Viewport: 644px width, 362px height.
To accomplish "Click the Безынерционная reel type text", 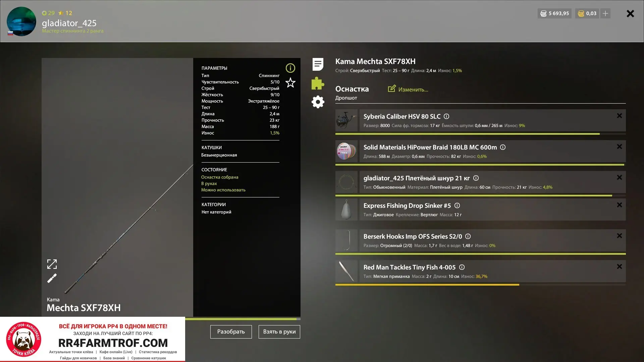I will click(x=219, y=155).
